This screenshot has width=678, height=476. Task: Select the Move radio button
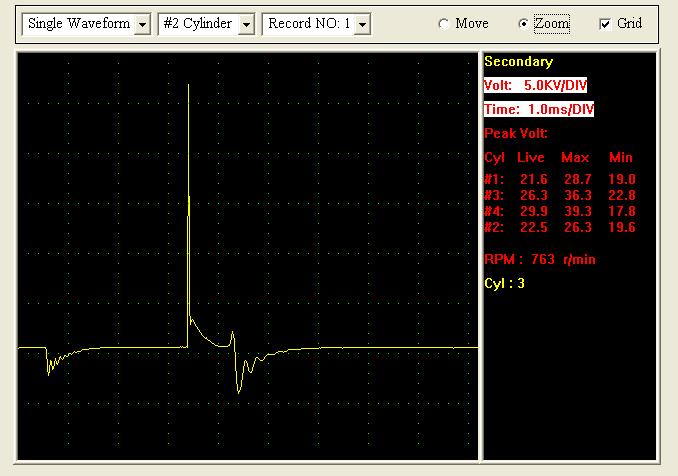point(444,24)
